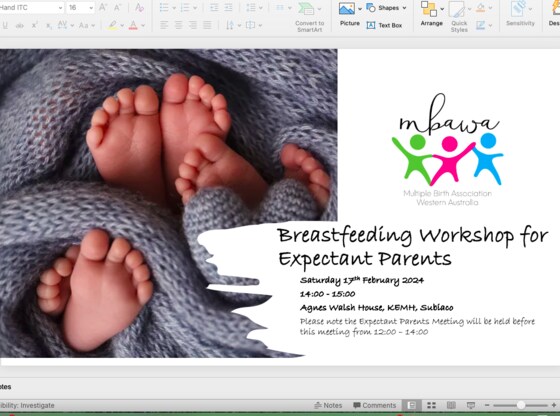Toggle underline formatting
Screen dimensions: 560x416
pos(5,25)
